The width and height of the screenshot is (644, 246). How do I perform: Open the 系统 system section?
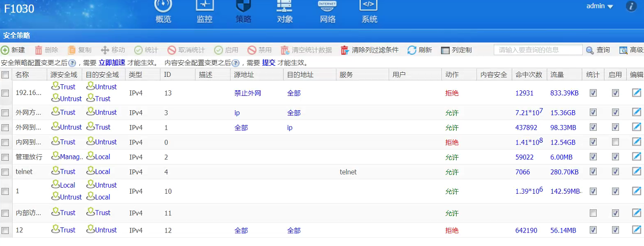coord(369,12)
